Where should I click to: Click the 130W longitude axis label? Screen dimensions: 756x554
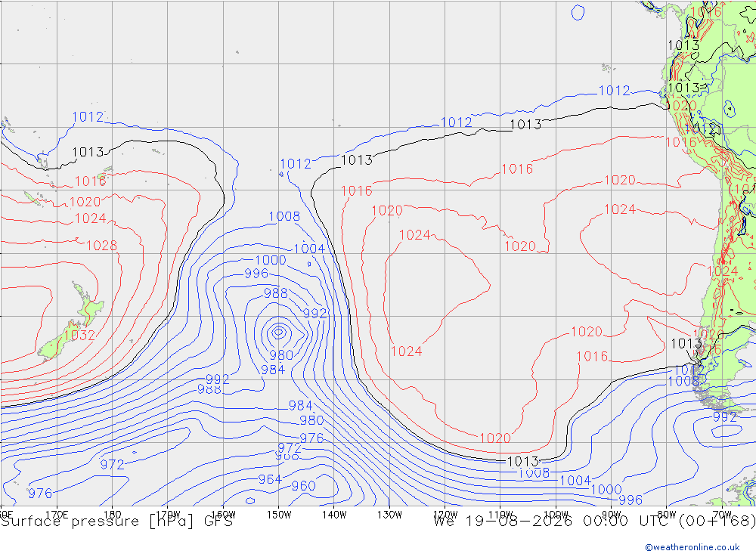[x=389, y=515]
